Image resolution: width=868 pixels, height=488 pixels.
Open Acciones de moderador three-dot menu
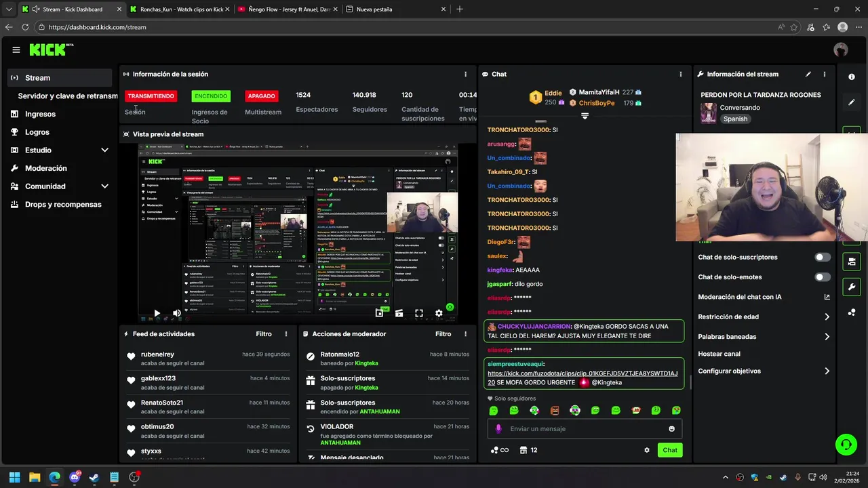point(465,334)
